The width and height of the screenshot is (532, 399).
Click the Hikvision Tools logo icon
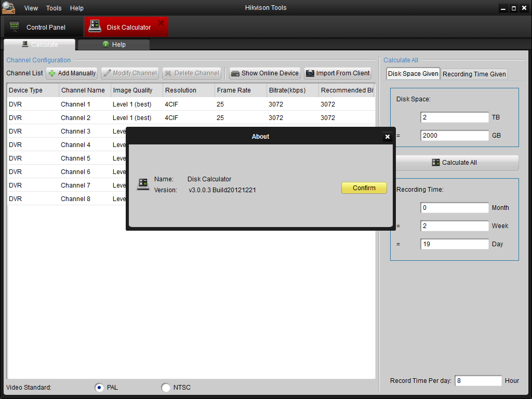pos(8,7)
